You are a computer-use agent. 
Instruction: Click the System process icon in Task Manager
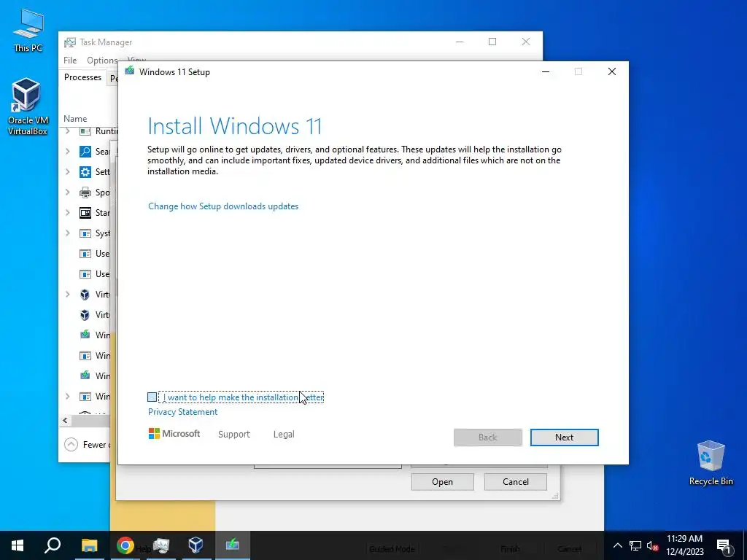tap(85, 233)
